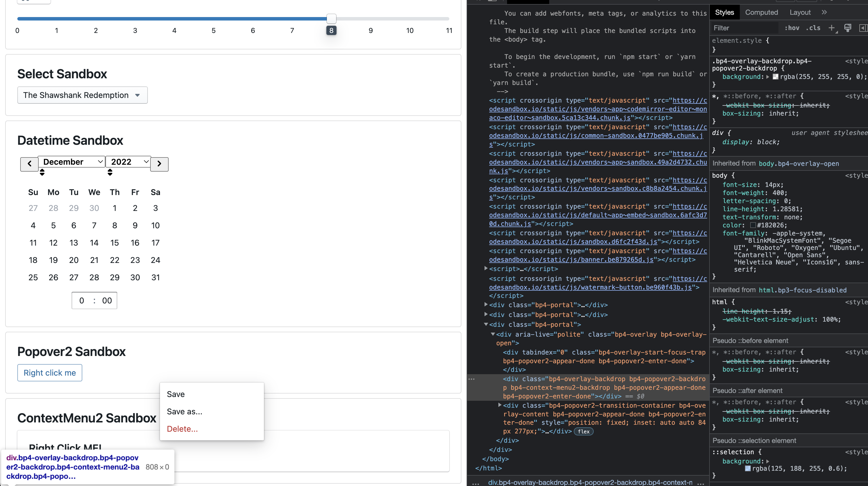The height and width of the screenshot is (486, 868).
Task: Click the slider handle showing 8
Action: [331, 19]
